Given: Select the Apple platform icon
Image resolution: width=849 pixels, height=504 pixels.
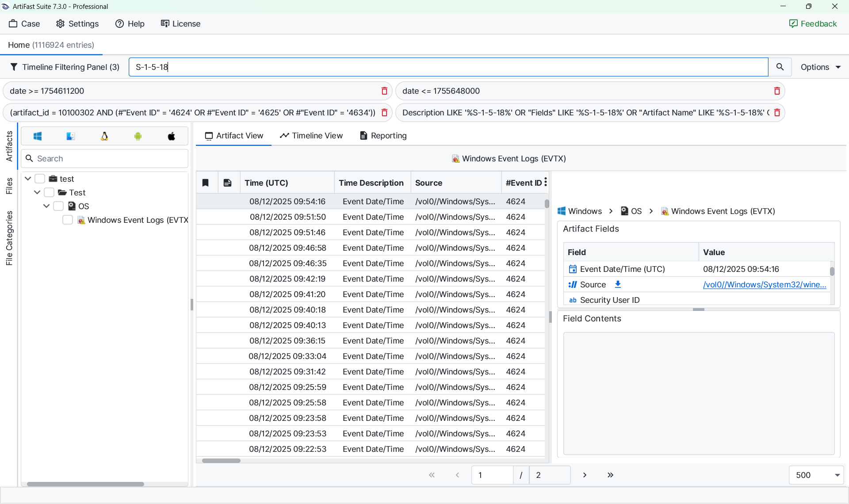Looking at the screenshot, I should (172, 136).
